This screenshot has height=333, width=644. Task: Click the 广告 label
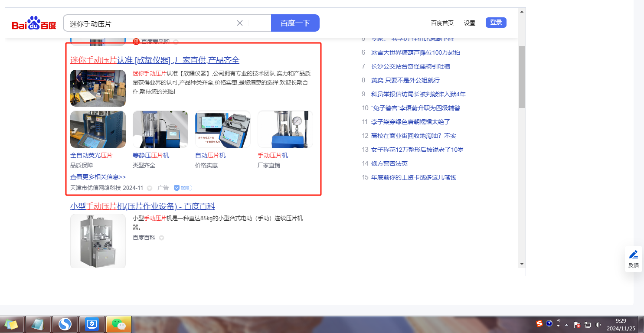point(163,188)
